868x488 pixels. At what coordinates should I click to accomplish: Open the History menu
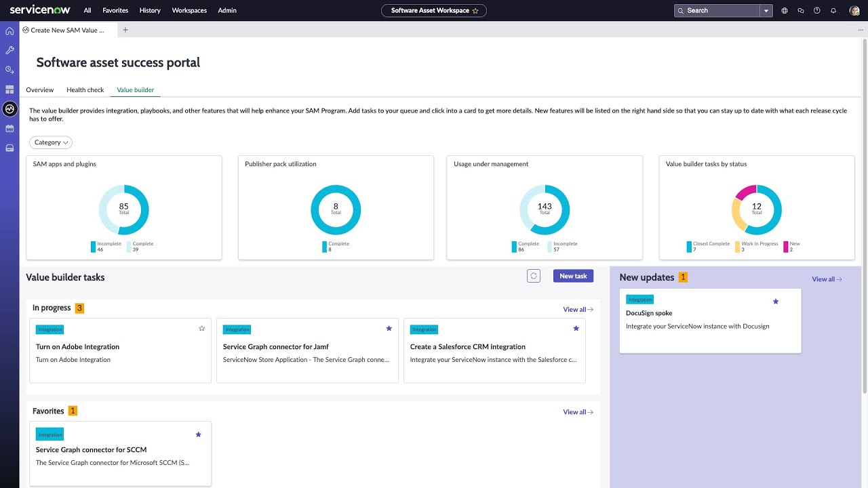coord(150,11)
